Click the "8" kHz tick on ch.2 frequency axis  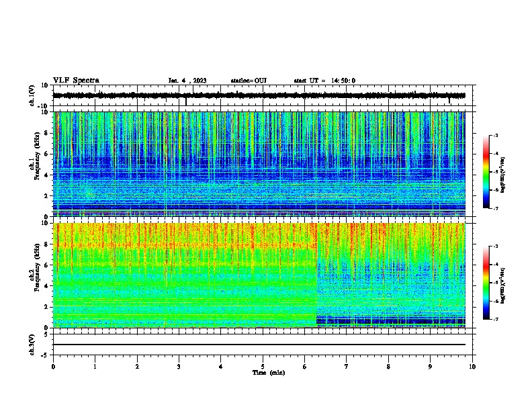pos(46,244)
